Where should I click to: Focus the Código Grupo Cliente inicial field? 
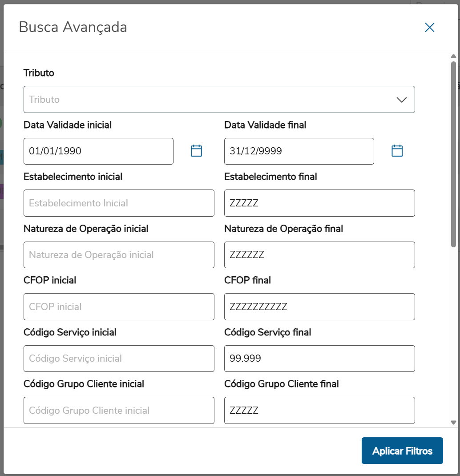(119, 410)
